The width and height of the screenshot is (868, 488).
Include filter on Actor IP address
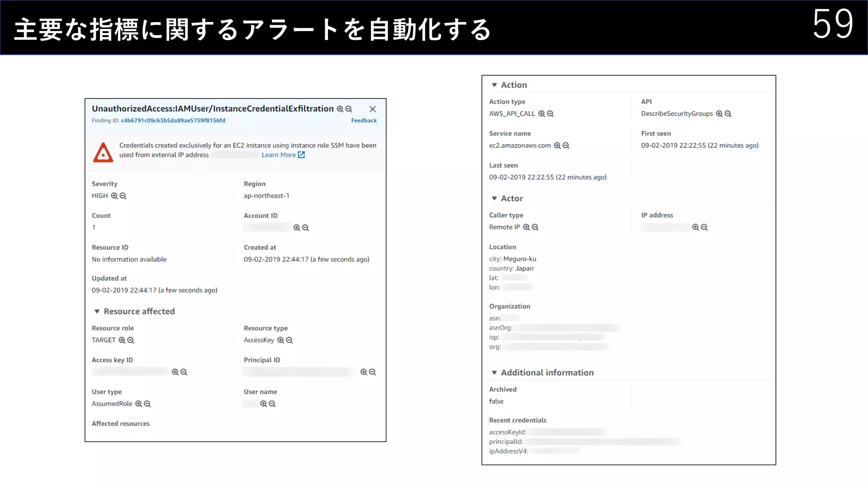coord(696,227)
